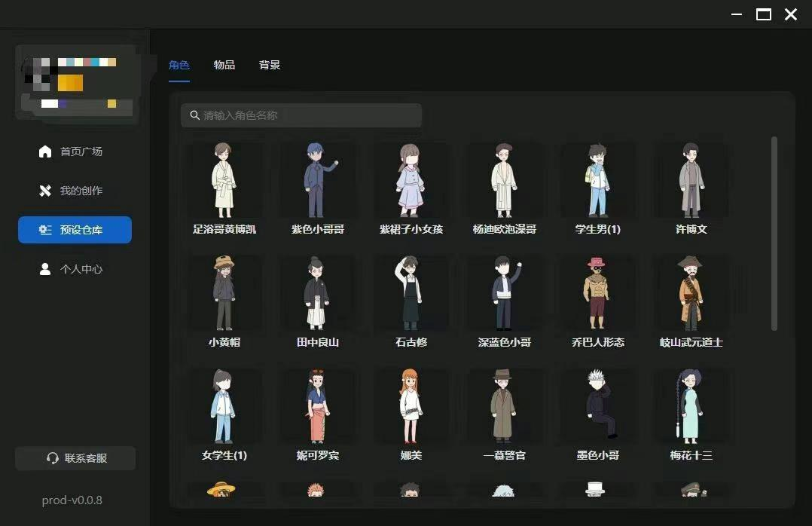Viewport: 812px width, 526px height.
Task: Select character 紫裙子小女孩
Action: point(411,188)
